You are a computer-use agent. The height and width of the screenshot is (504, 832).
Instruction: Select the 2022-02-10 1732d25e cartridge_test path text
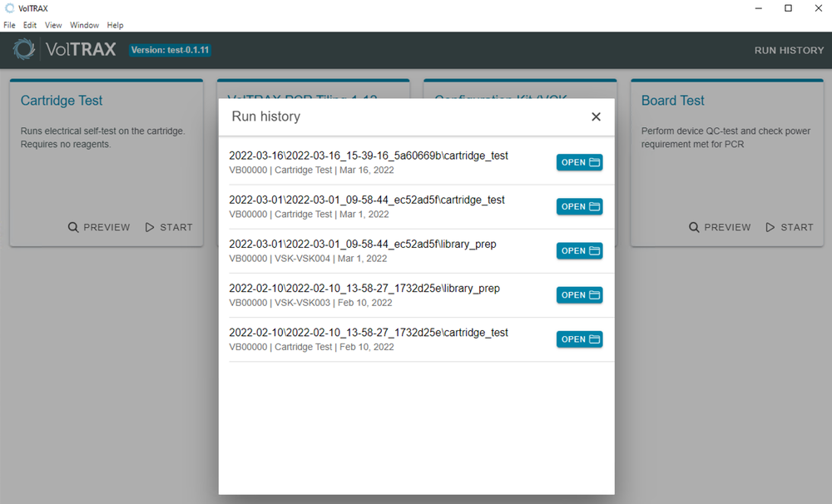click(x=369, y=332)
